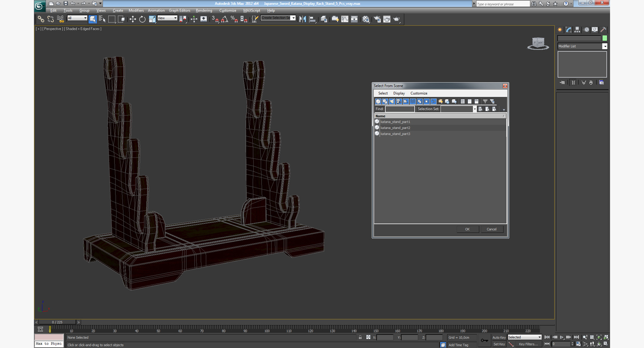This screenshot has width=644, height=348.
Task: Select the Move transform tool
Action: pyautogui.click(x=133, y=19)
